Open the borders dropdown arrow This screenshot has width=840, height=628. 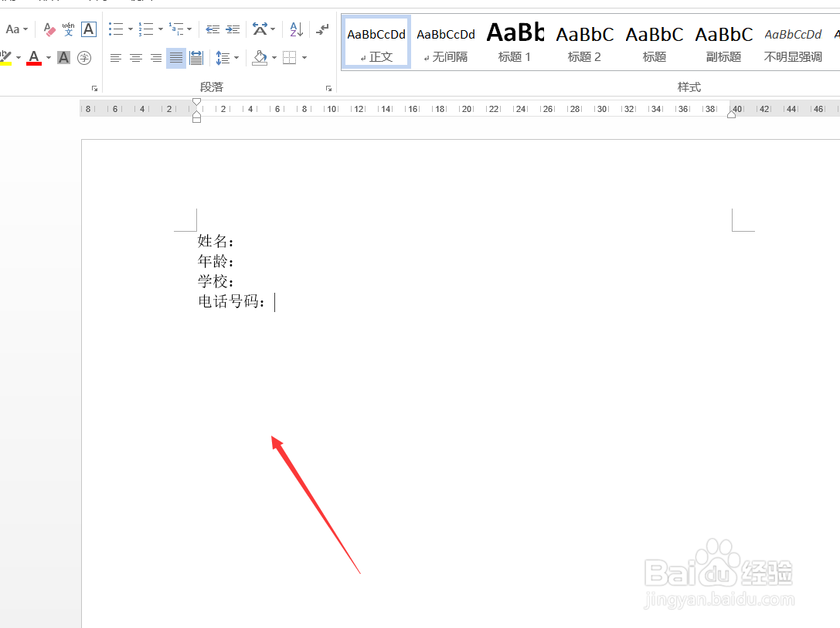click(x=304, y=58)
